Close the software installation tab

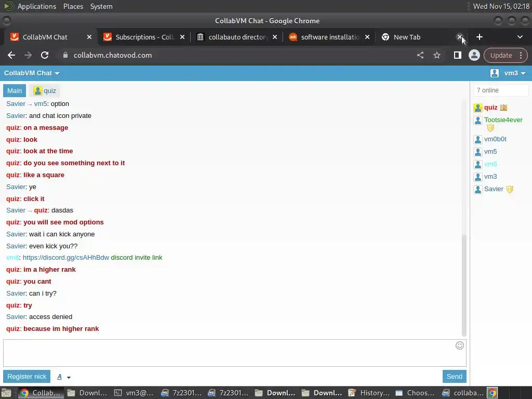point(367,37)
